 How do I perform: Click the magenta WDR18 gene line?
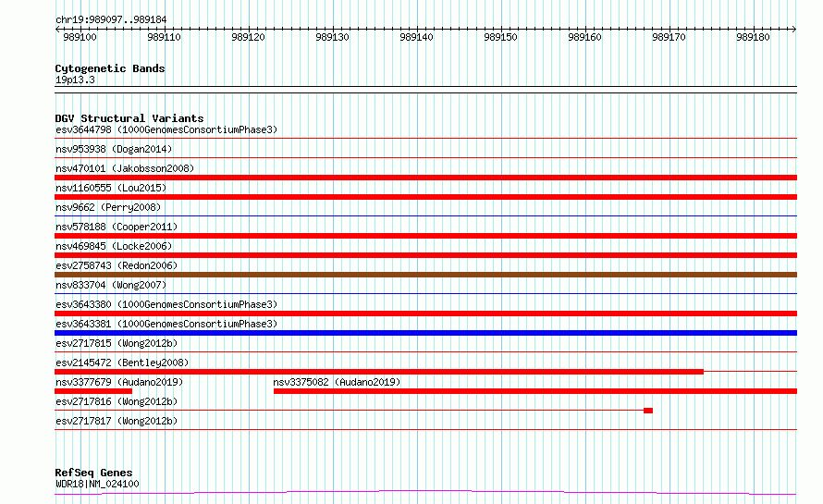[425, 493]
